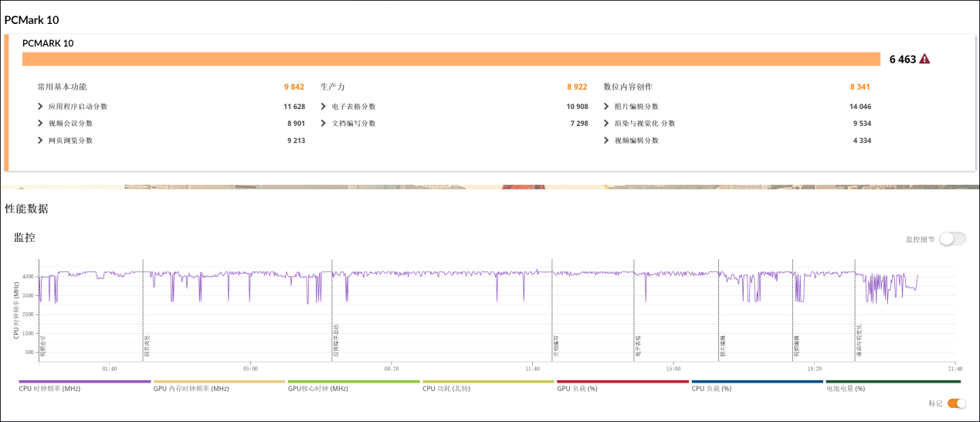Expand the 视频会议分数 row
This screenshot has height=422, width=980.
tap(40, 124)
